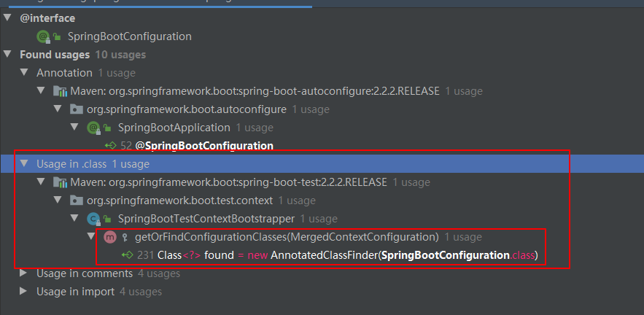
Task: Click the spring-boot-autoconfigure Maven library icon
Action: 60,91
